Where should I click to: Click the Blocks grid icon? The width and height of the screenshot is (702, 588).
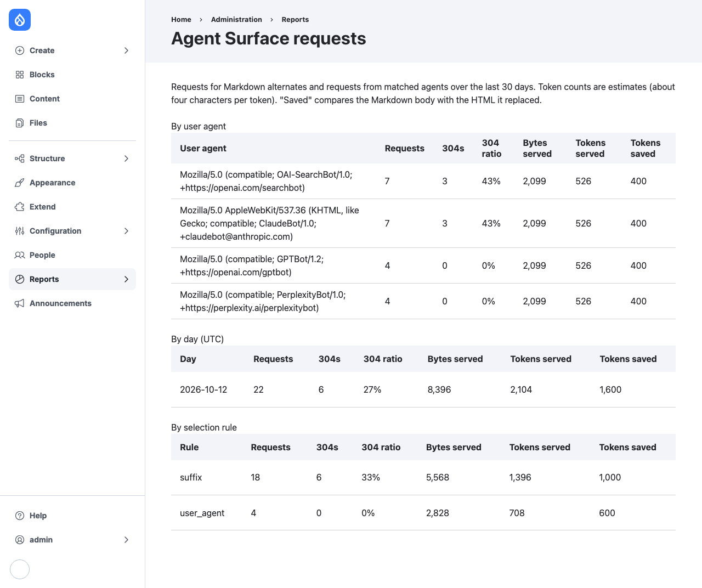[20, 75]
